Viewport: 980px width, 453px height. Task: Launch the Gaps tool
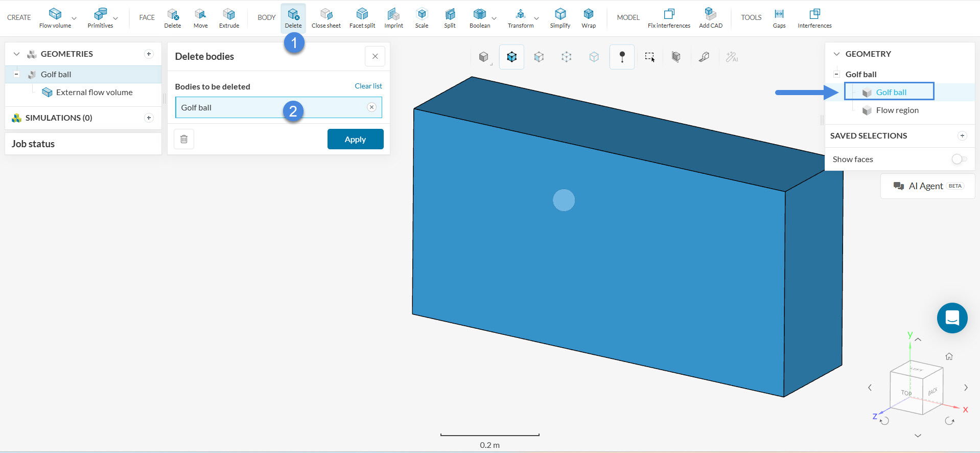point(779,18)
